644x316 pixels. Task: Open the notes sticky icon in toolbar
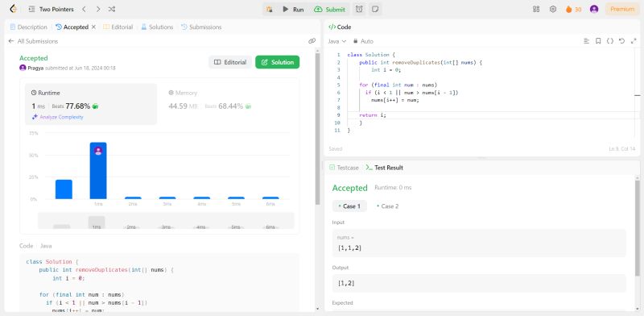click(374, 9)
